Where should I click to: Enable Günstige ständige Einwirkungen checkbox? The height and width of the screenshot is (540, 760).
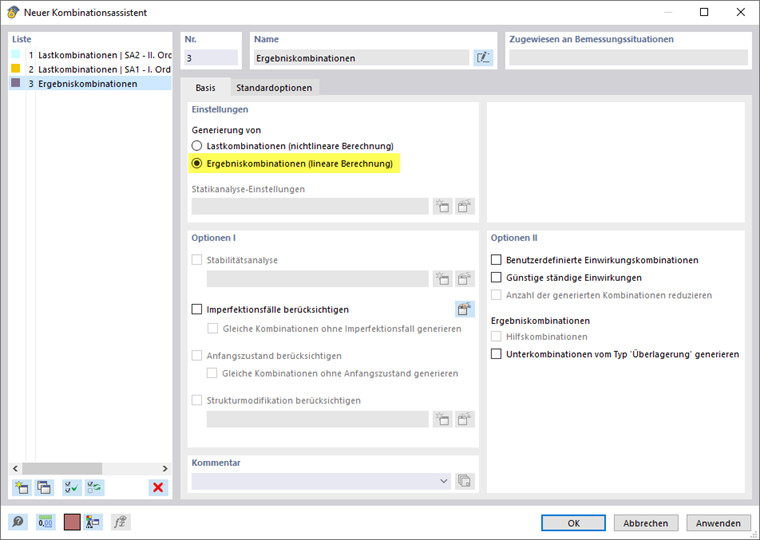[496, 277]
